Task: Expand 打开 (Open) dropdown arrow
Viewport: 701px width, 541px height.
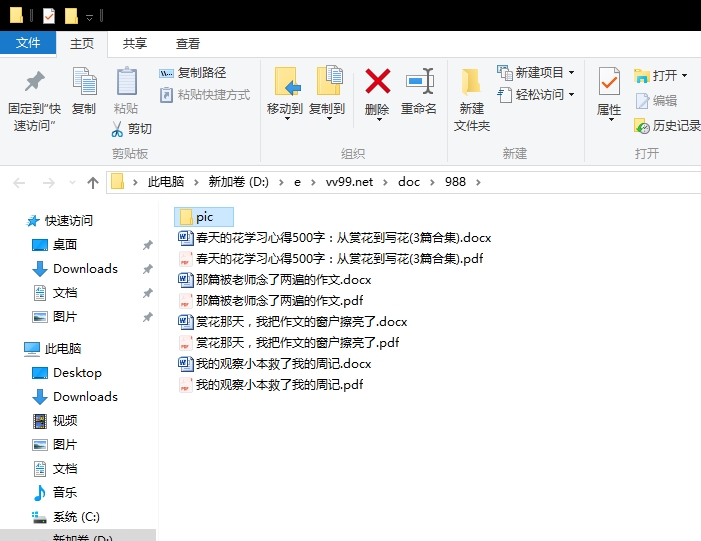Action: click(x=684, y=76)
